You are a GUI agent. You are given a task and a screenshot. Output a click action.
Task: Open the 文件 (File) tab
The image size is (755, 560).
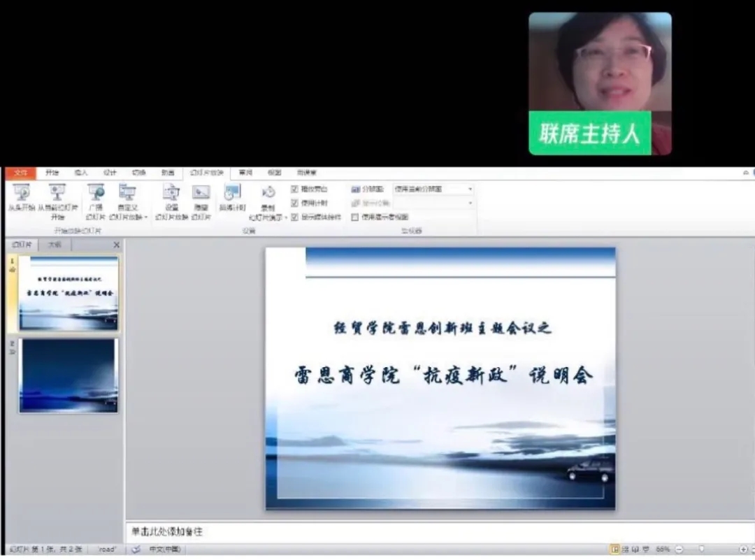(20, 173)
